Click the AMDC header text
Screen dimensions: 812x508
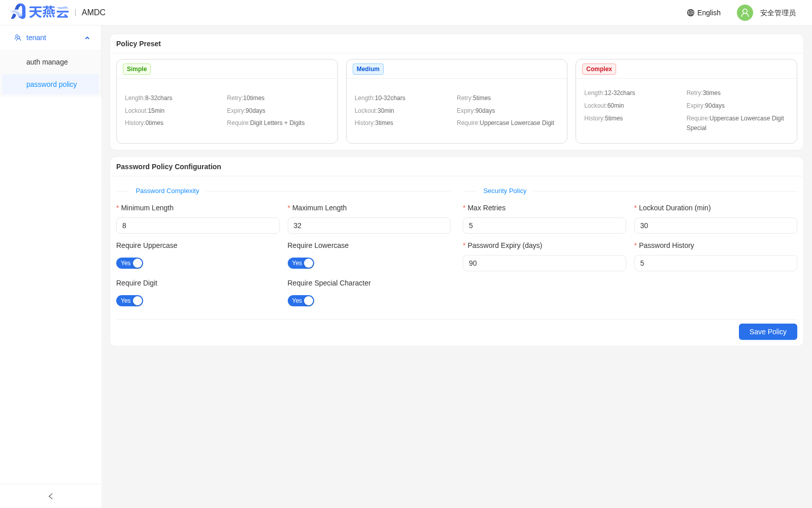tap(93, 13)
